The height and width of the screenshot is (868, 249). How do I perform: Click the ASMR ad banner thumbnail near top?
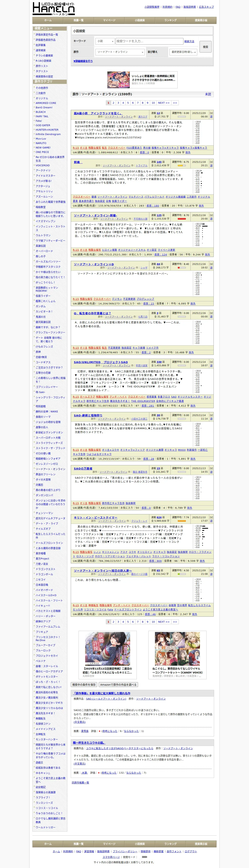[118, 79]
